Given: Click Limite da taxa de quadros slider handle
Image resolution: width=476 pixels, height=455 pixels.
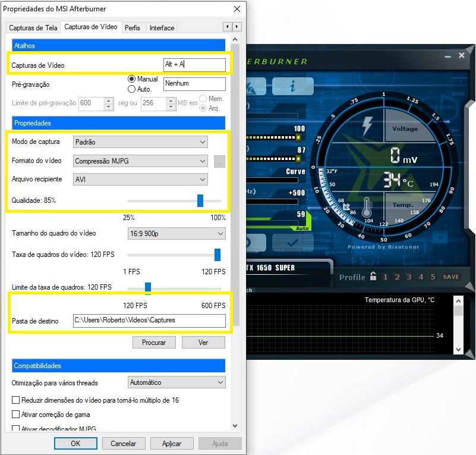Looking at the screenshot, I should [x=148, y=288].
